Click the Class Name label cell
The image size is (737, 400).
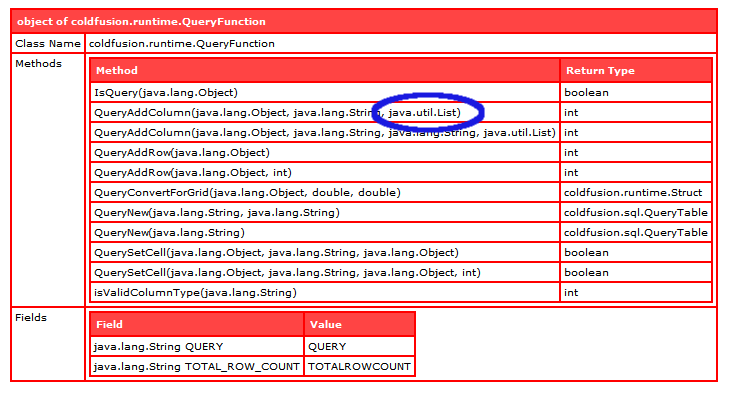coord(48,44)
